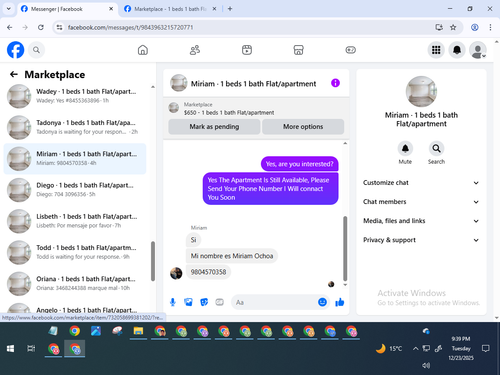Click the back arrow next to Marketplace
500x375 pixels.
pos(14,74)
